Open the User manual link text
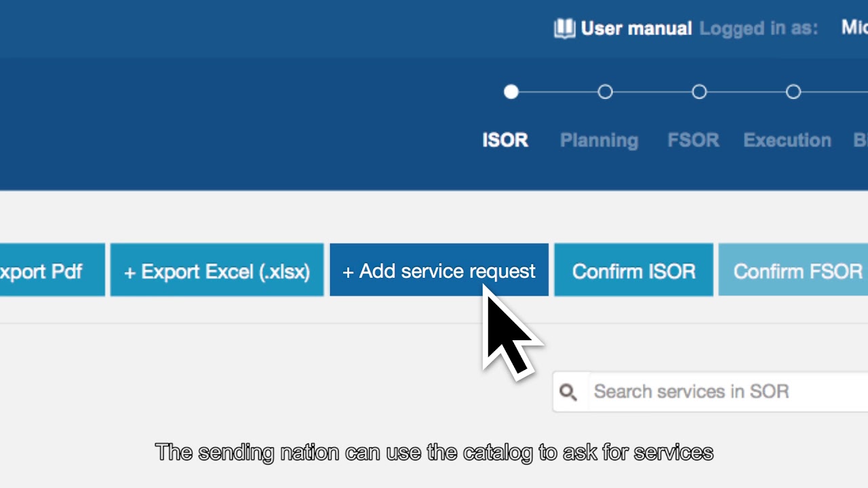 tap(636, 28)
